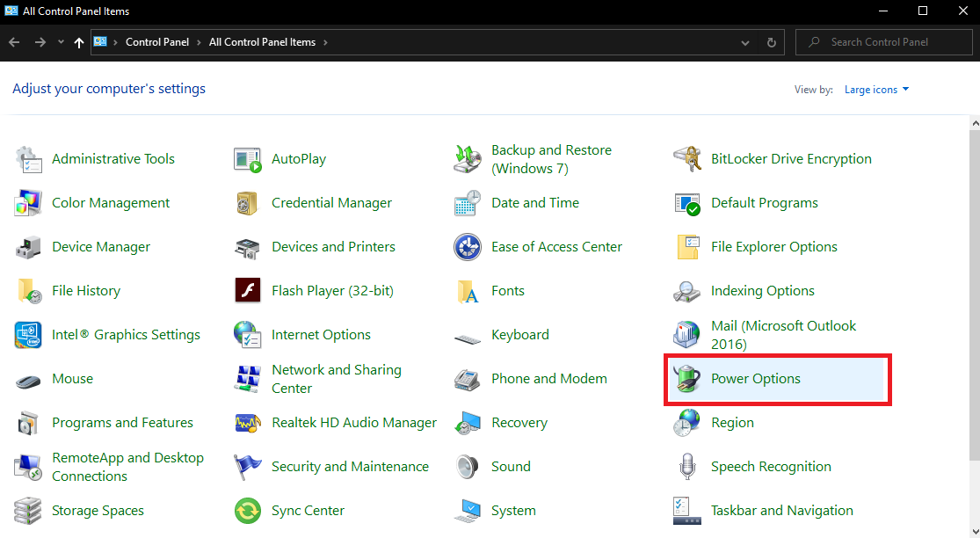Open Programs and Features

120,422
